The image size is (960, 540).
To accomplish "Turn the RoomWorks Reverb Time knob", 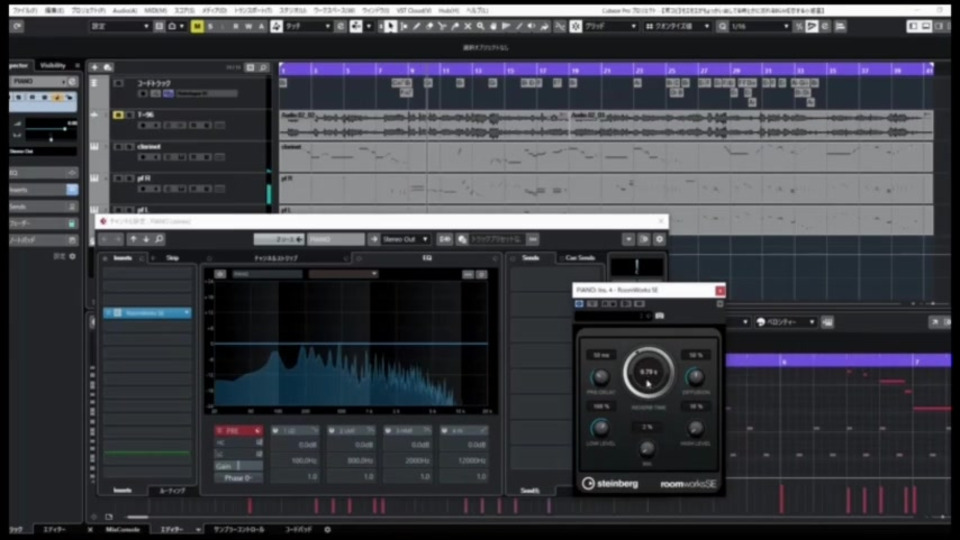I will click(x=648, y=372).
